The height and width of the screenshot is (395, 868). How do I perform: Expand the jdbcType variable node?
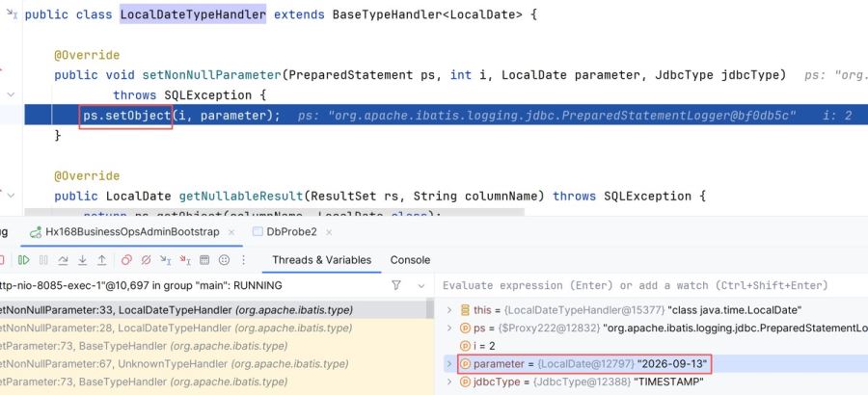click(449, 382)
